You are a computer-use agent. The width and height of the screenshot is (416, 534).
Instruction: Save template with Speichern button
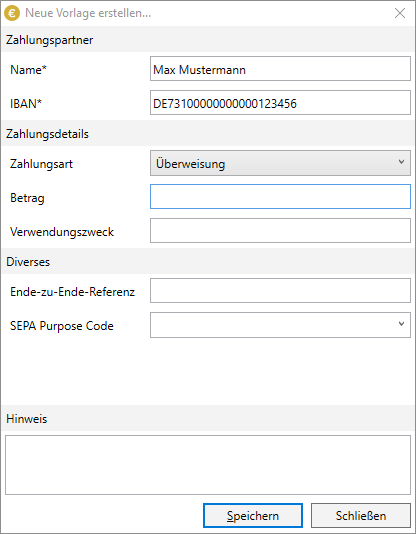click(x=253, y=515)
